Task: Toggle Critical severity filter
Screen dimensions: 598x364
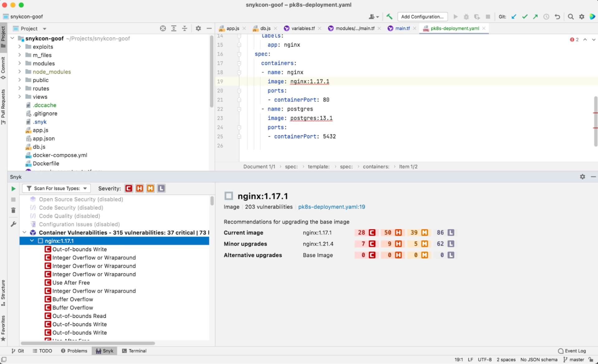Action: tap(128, 189)
